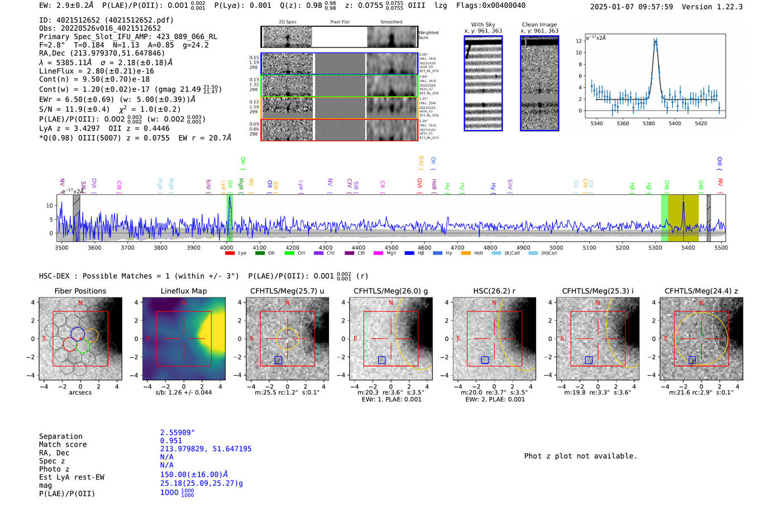Viewport: 782px width, 532px height.
Task: Click the Phot z plot not available text
Action: click(x=580, y=456)
